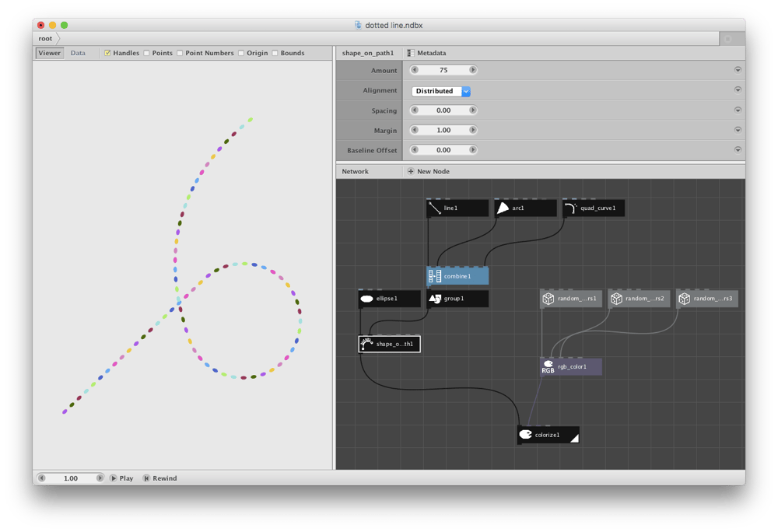Select the second random numbers node (rs2) dice icon

tap(615, 299)
